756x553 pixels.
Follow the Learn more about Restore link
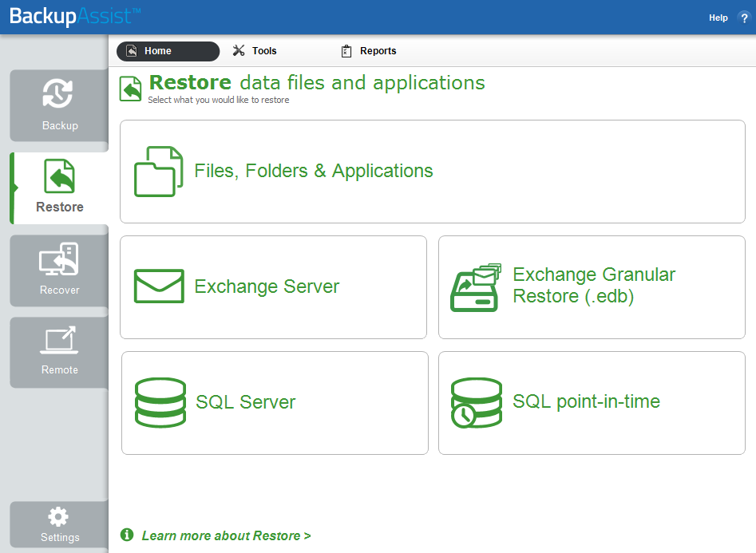(x=226, y=535)
